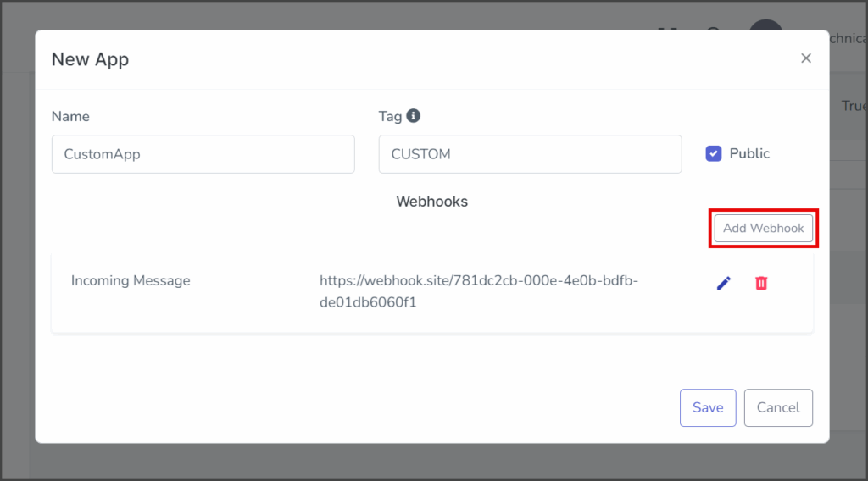Uncheck the Public checkbox
The width and height of the screenshot is (868, 481).
click(714, 153)
